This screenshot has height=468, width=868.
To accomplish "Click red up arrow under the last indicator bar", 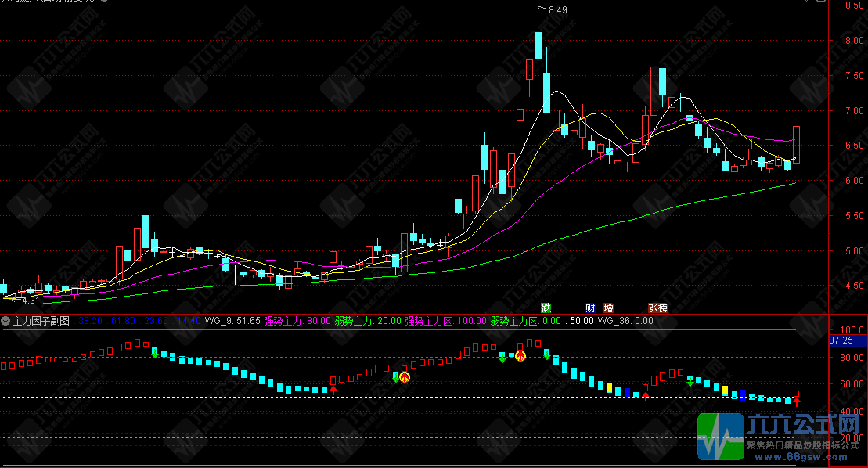I will pyautogui.click(x=797, y=402).
